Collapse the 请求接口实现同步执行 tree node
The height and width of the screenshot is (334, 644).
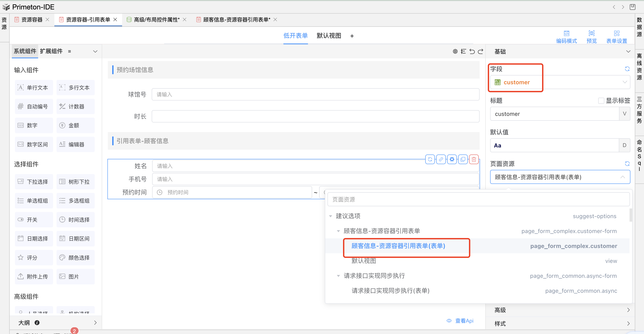point(338,276)
